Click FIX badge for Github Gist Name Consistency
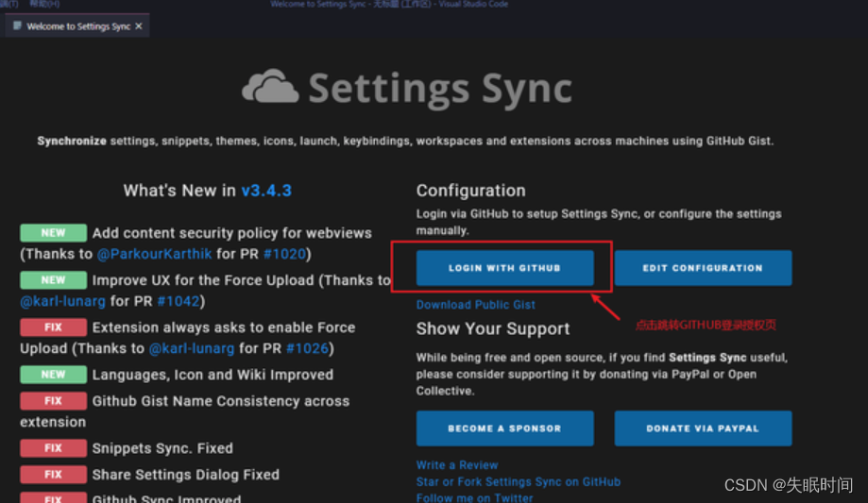This screenshot has width=868, height=503. coord(53,401)
